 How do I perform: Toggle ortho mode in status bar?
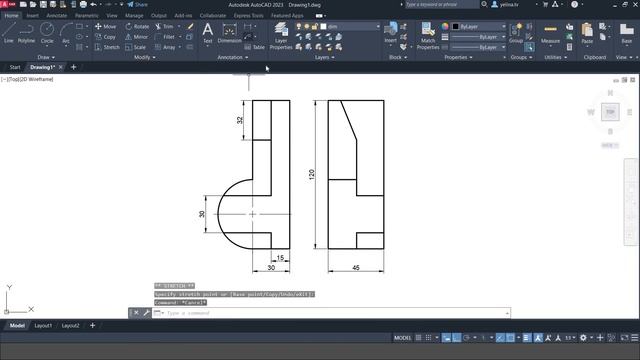457,338
